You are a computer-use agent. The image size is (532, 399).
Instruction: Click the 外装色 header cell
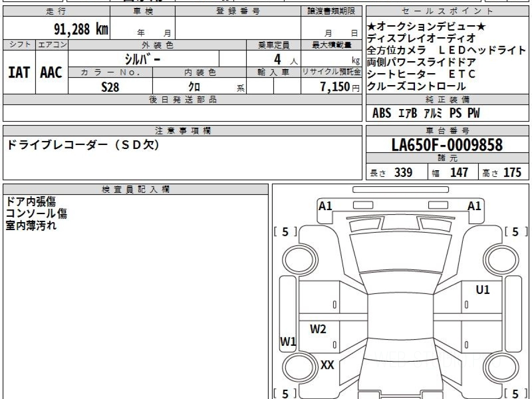click(157, 45)
